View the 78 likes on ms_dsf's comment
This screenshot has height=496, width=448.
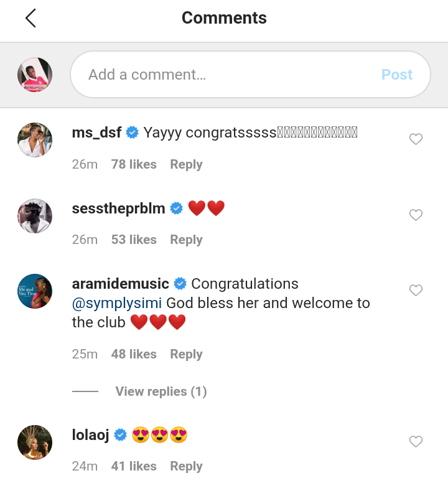click(x=134, y=164)
